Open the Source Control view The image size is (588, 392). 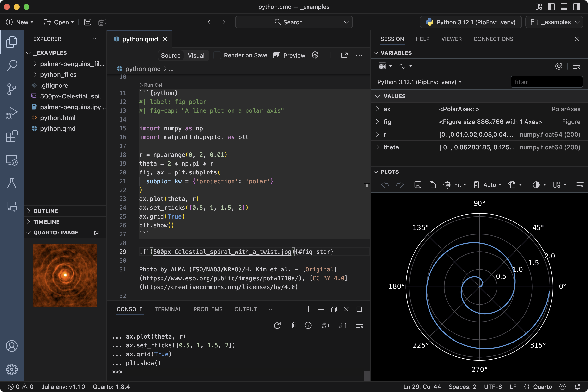[x=12, y=89]
